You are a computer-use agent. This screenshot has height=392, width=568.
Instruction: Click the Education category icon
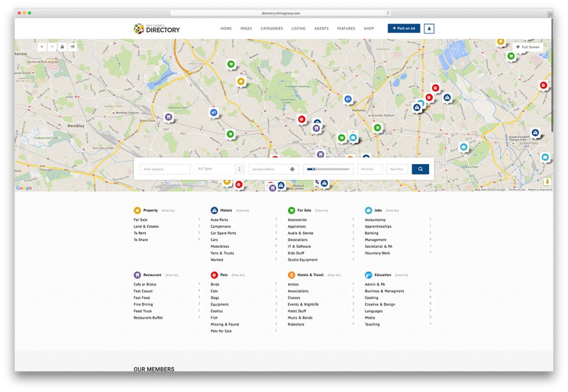pyautogui.click(x=367, y=274)
